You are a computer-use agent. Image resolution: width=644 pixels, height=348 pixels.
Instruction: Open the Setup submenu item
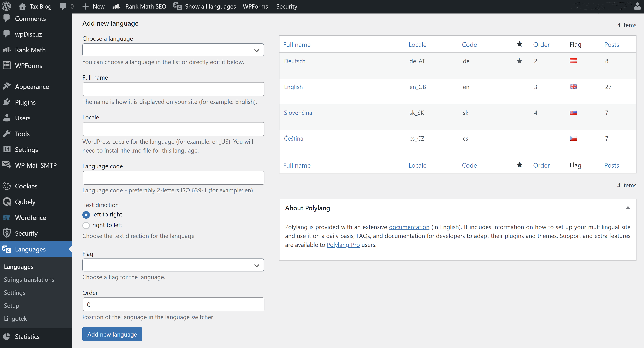(x=11, y=305)
